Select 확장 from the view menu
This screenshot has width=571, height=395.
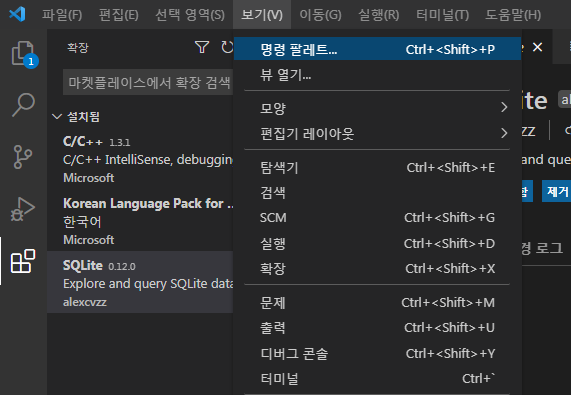pos(377,269)
